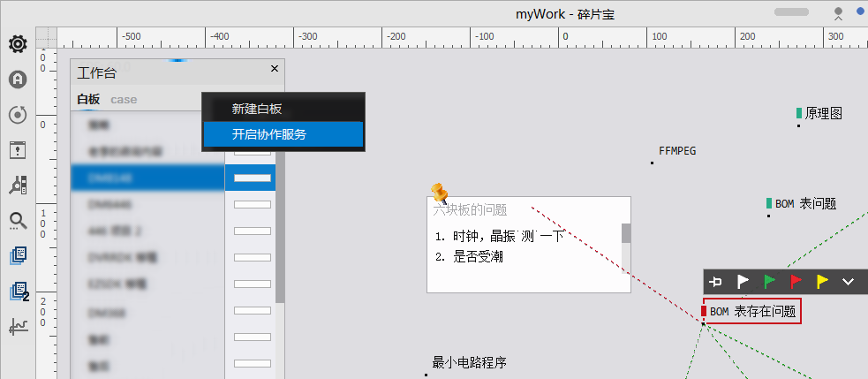Open the magnifier search icon
868x379 pixels.
18,221
